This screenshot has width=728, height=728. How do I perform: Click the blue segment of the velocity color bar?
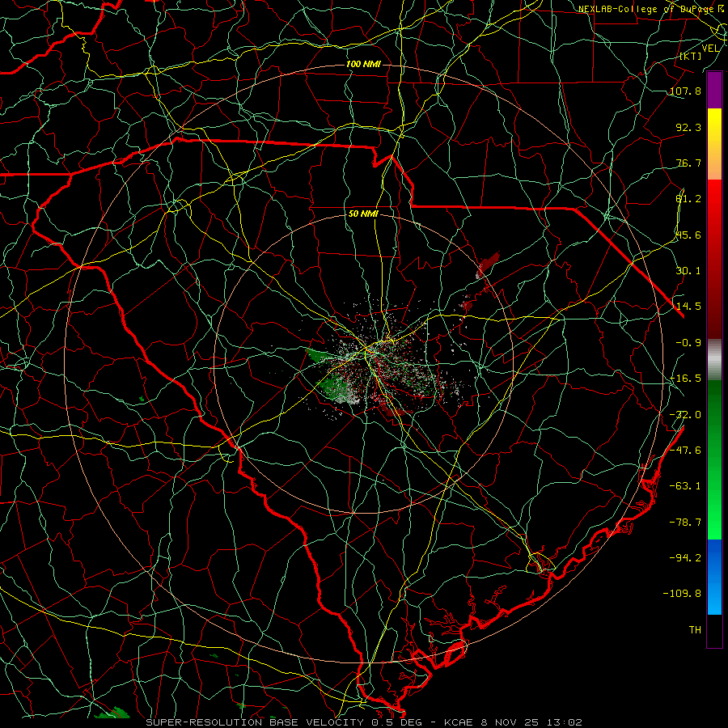(x=714, y=577)
